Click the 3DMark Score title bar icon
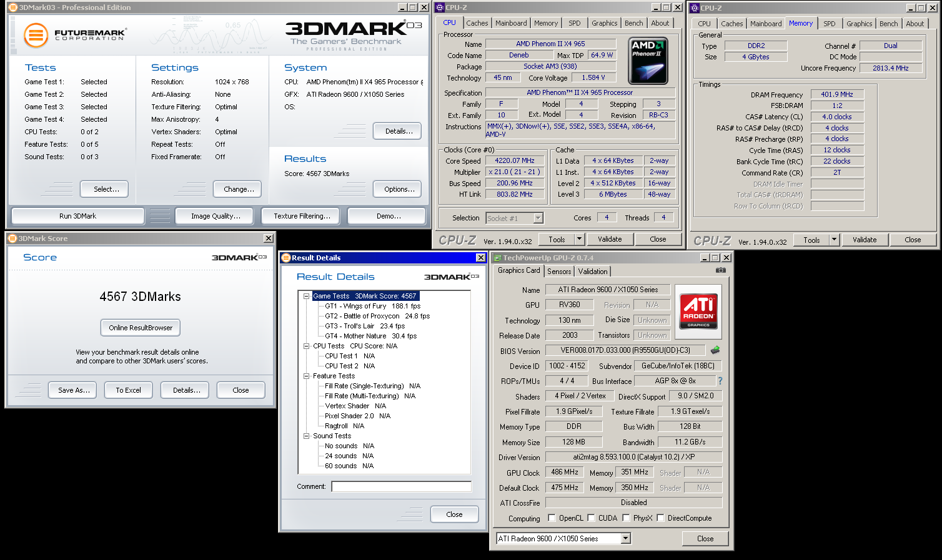This screenshot has height=560, width=942. click(12, 238)
